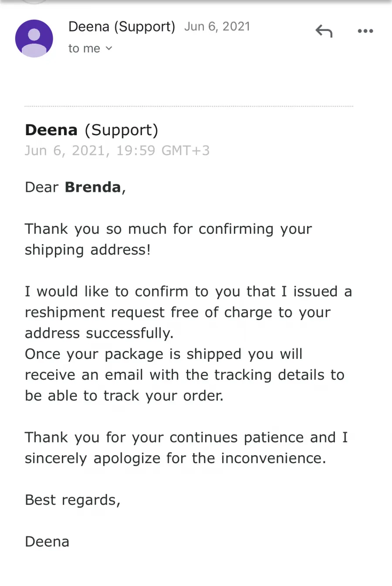Click the "shipping address!" line of text
Viewport: 392px width, 586px height.
[88, 250]
